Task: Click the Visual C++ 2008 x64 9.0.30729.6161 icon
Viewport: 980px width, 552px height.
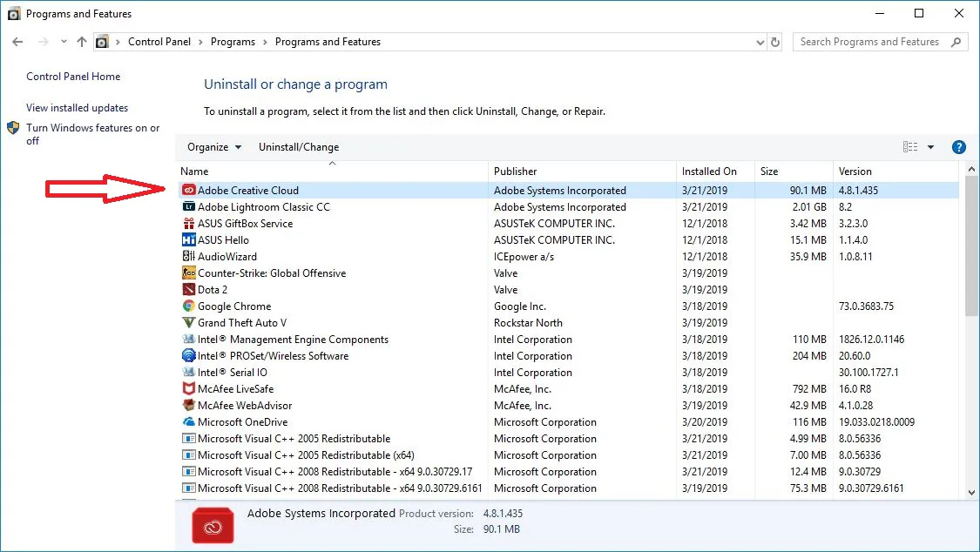Action: coord(189,488)
